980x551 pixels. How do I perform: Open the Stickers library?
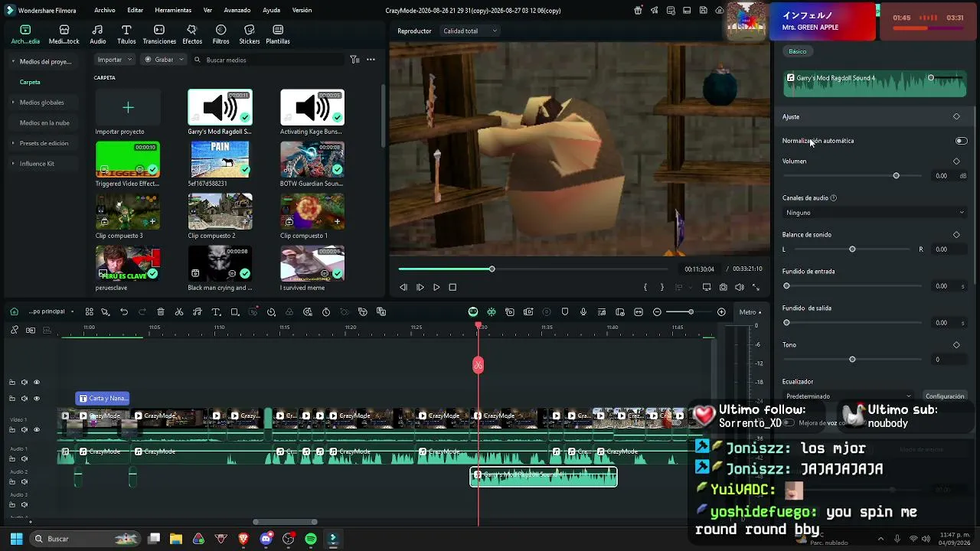tap(250, 34)
